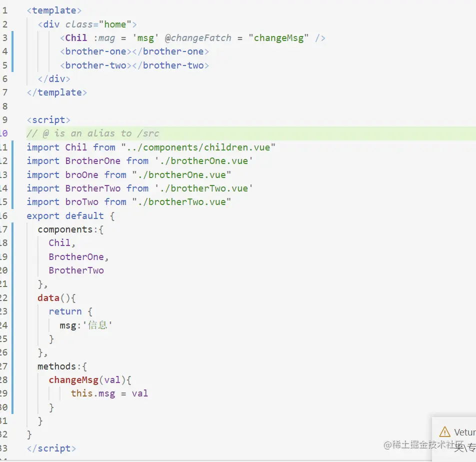Click the msg property with '信息' value

click(x=86, y=325)
